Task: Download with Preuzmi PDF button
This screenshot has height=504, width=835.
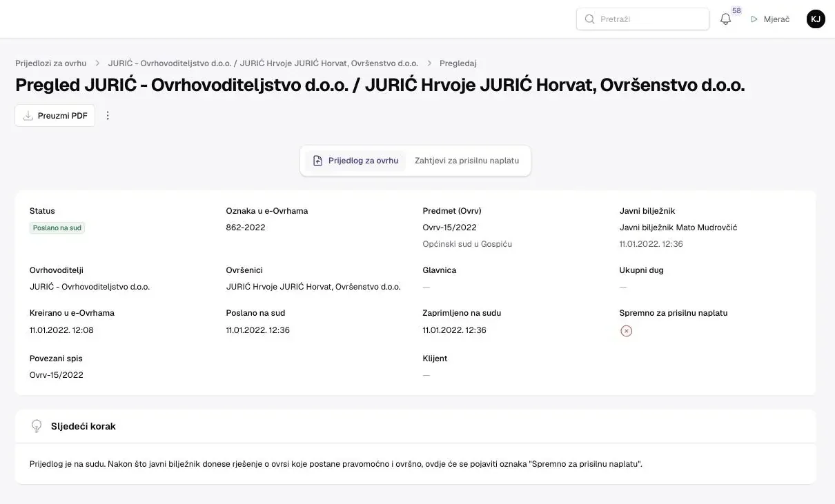Action: click(x=55, y=116)
